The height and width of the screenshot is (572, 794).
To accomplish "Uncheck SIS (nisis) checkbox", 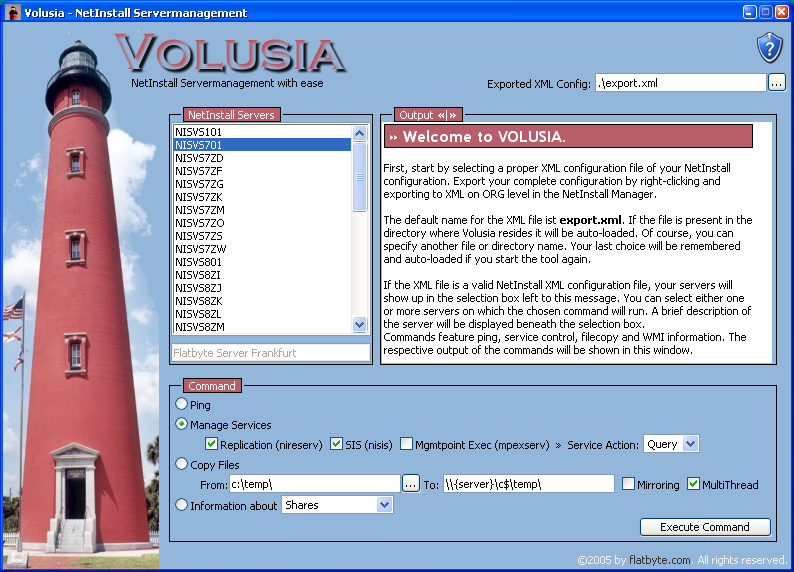I will tap(336, 444).
